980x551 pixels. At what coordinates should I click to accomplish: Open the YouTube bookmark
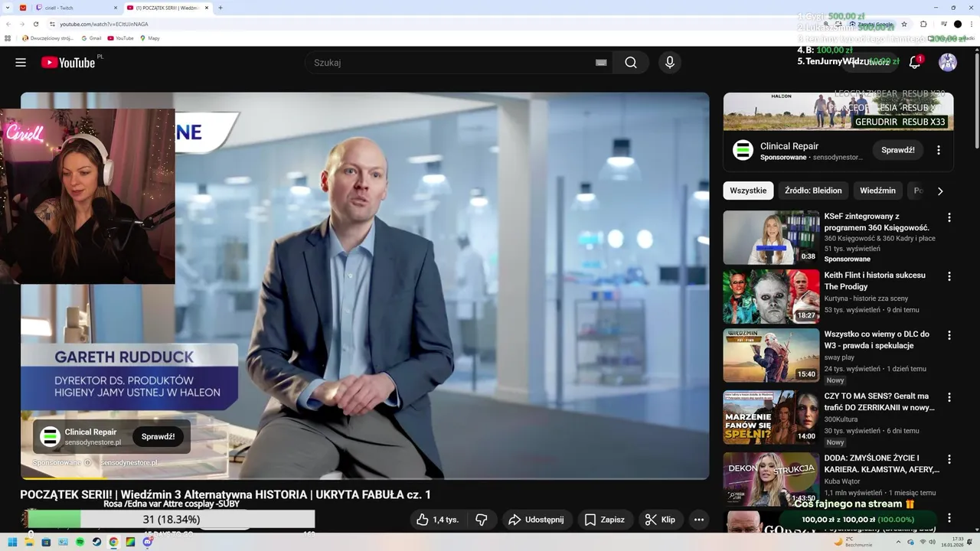click(120, 37)
